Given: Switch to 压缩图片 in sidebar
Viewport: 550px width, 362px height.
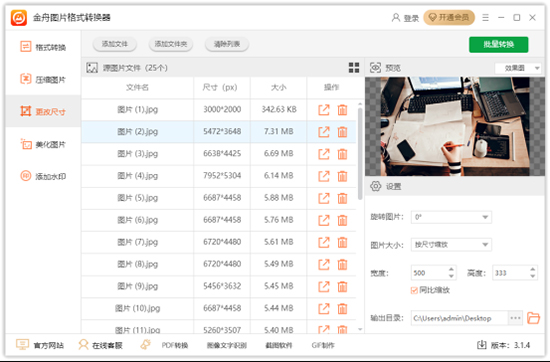Looking at the screenshot, I should pos(43,79).
